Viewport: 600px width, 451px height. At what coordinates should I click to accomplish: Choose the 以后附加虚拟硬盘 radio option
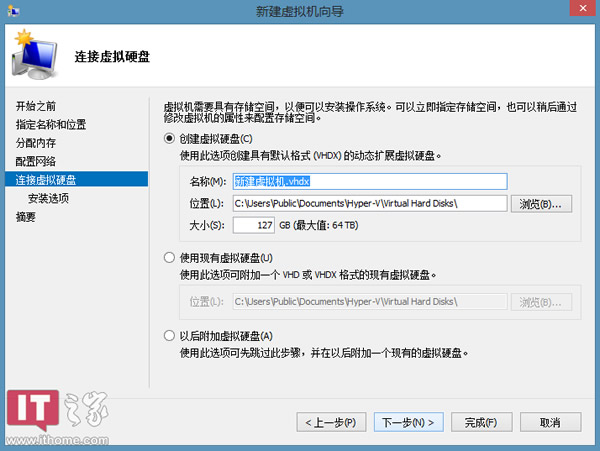tap(169, 336)
